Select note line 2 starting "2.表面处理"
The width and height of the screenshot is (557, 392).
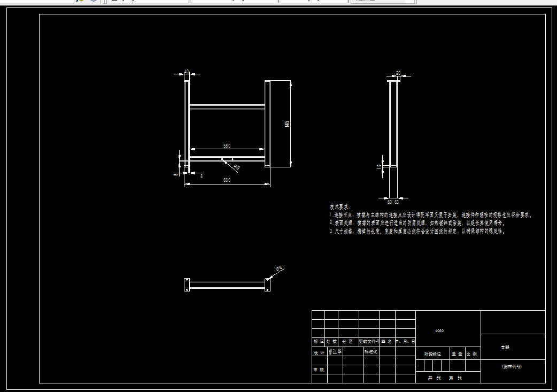click(417, 223)
